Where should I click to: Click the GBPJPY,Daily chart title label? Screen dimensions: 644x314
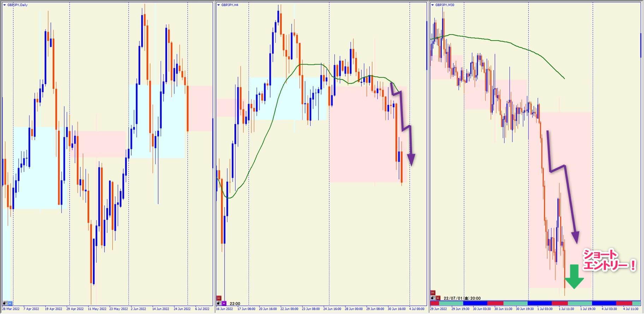pyautogui.click(x=17, y=5)
